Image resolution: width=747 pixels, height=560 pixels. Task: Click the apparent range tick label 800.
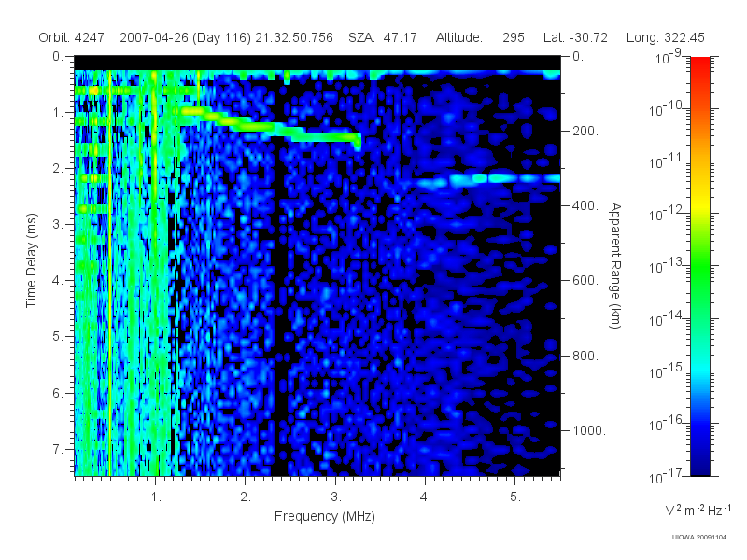585,356
